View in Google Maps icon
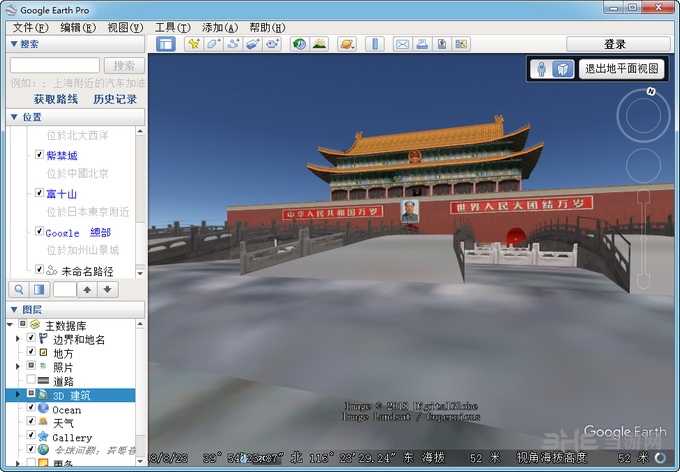The height and width of the screenshot is (472, 680). [461, 44]
